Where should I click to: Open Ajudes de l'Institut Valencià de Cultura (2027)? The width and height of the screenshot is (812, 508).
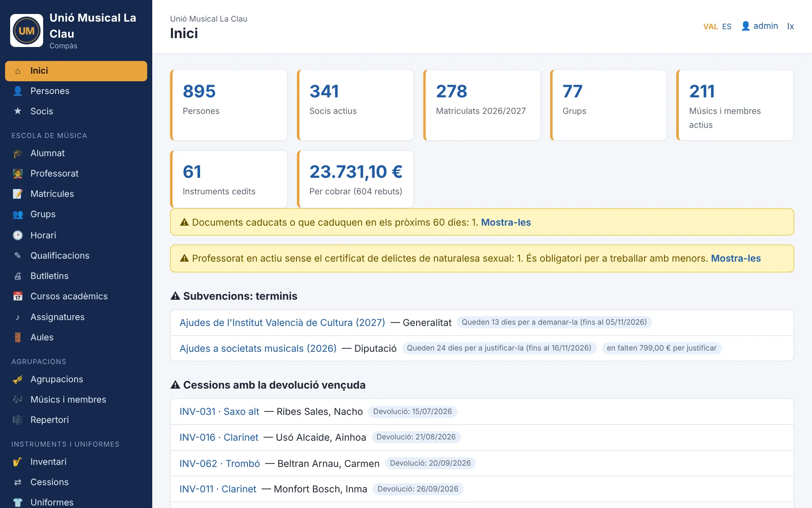(282, 323)
